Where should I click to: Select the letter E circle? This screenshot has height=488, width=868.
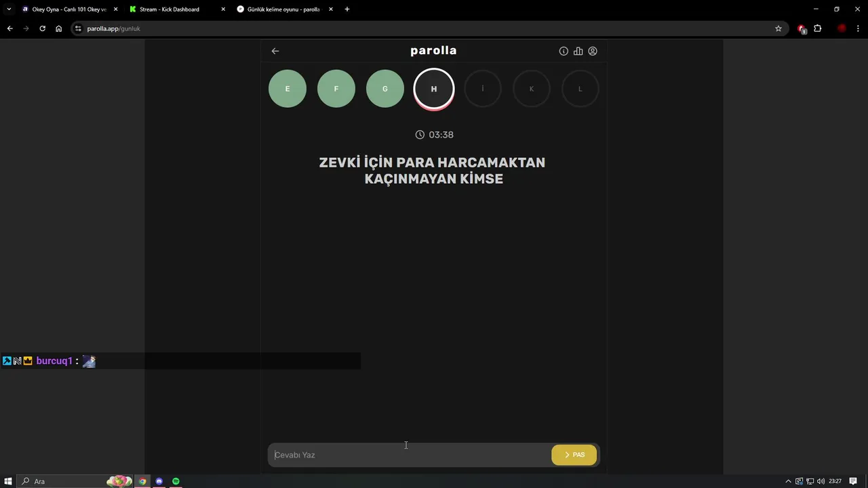[288, 89]
